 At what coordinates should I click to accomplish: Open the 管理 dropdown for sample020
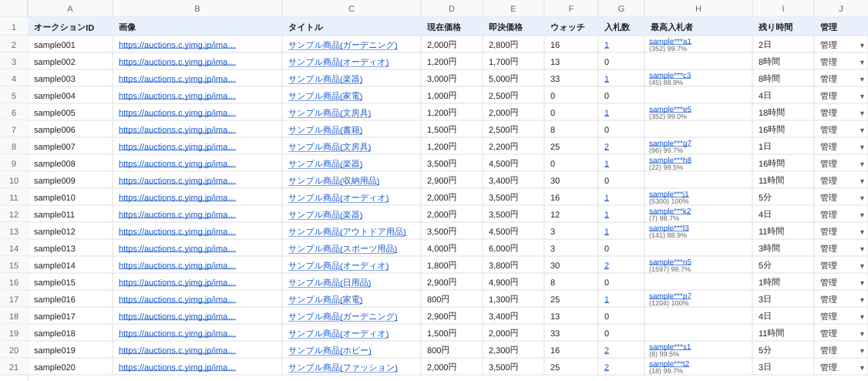[862, 368]
